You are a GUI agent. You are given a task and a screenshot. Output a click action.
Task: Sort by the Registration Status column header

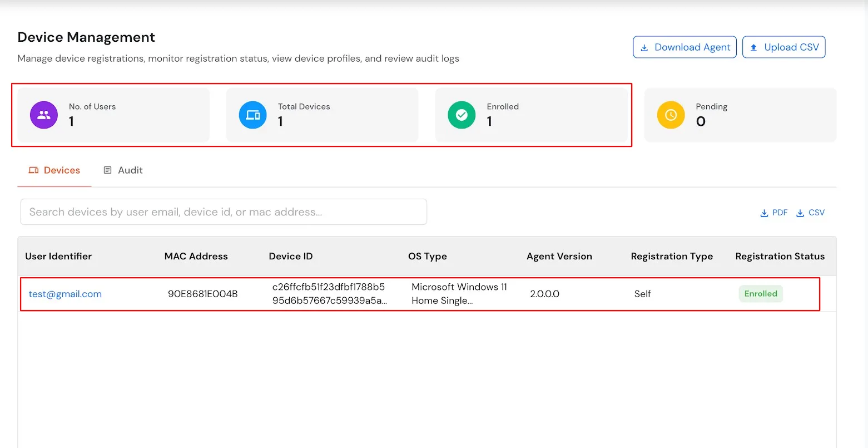coord(780,256)
